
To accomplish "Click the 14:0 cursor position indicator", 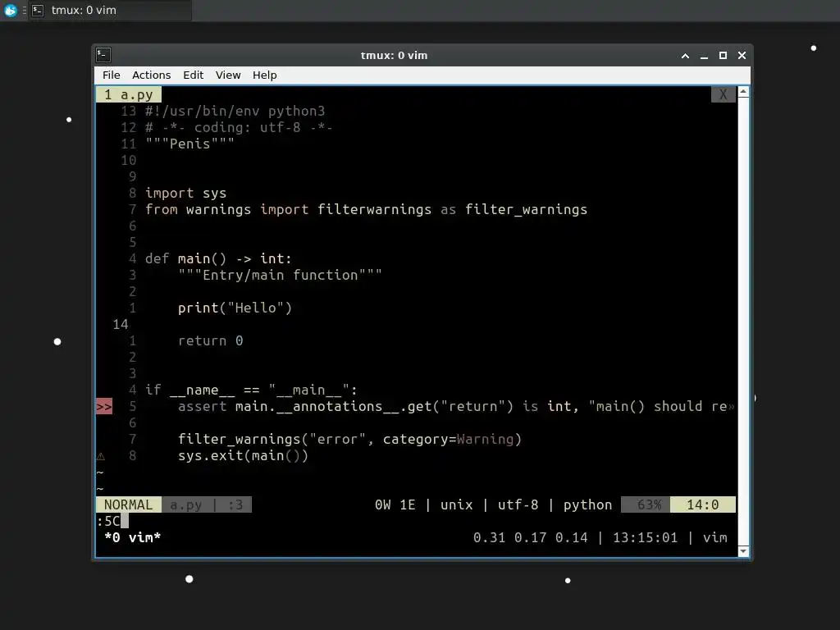I will tap(702, 504).
